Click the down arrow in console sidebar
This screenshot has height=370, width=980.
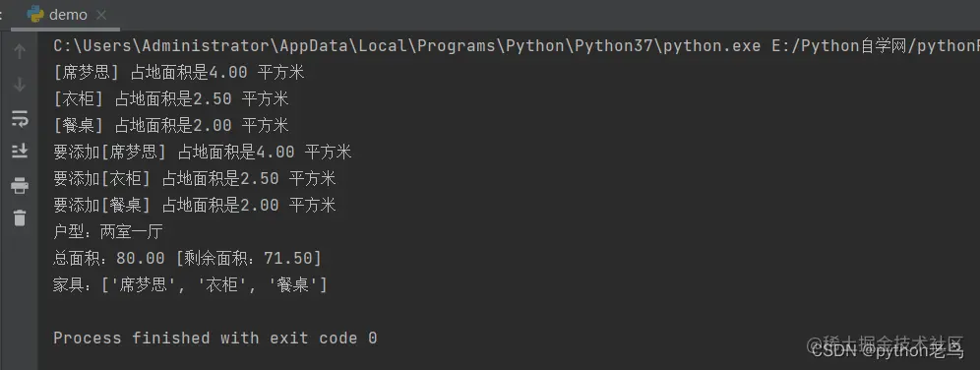click(x=20, y=85)
